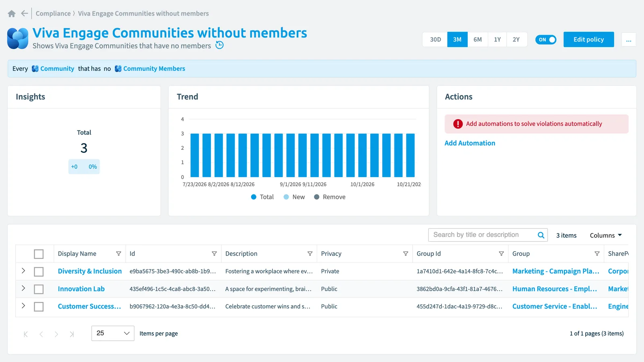Select the 3M time range

click(457, 39)
